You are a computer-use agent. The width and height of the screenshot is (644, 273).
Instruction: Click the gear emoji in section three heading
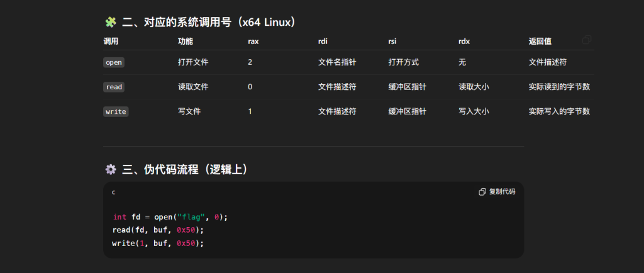111,169
